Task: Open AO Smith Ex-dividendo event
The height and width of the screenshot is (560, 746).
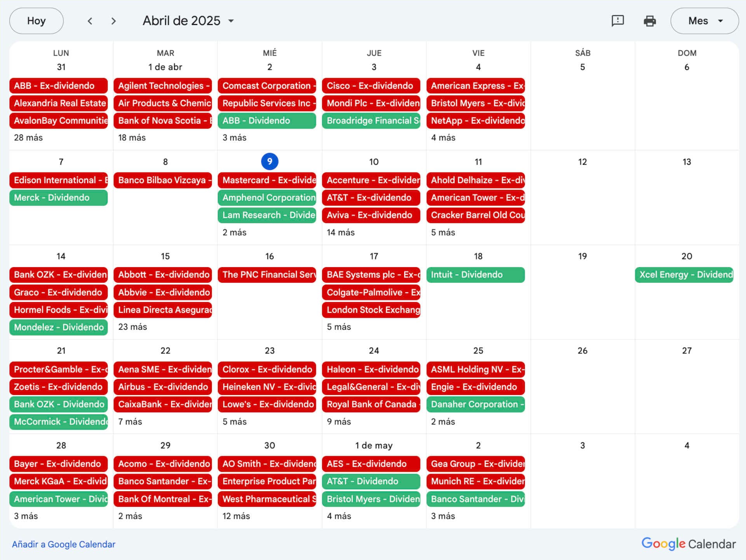Action: tap(267, 464)
